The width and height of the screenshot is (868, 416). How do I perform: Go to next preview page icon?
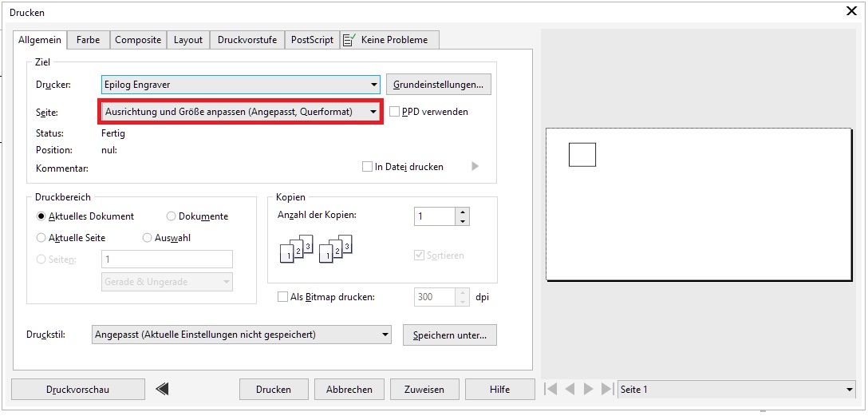[x=588, y=389]
